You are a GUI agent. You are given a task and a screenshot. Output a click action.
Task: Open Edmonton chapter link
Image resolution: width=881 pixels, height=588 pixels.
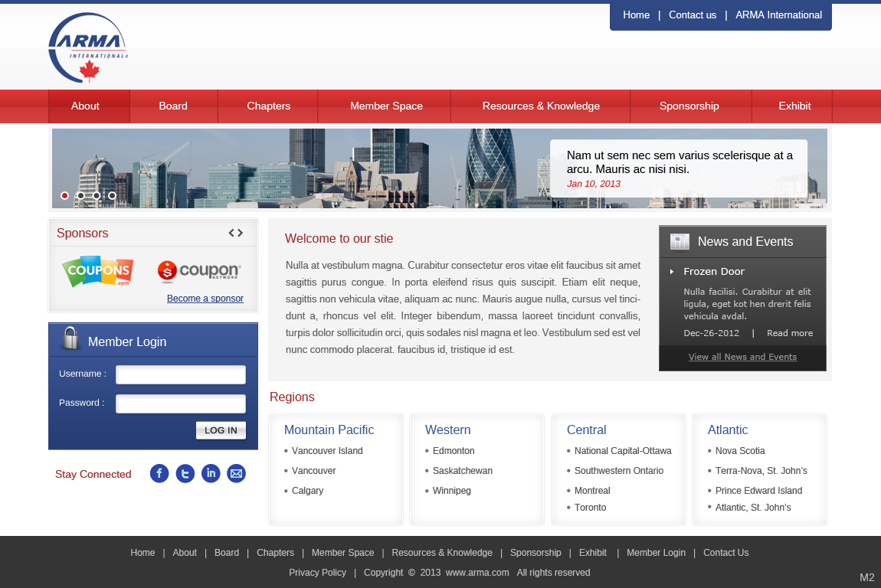454,451
